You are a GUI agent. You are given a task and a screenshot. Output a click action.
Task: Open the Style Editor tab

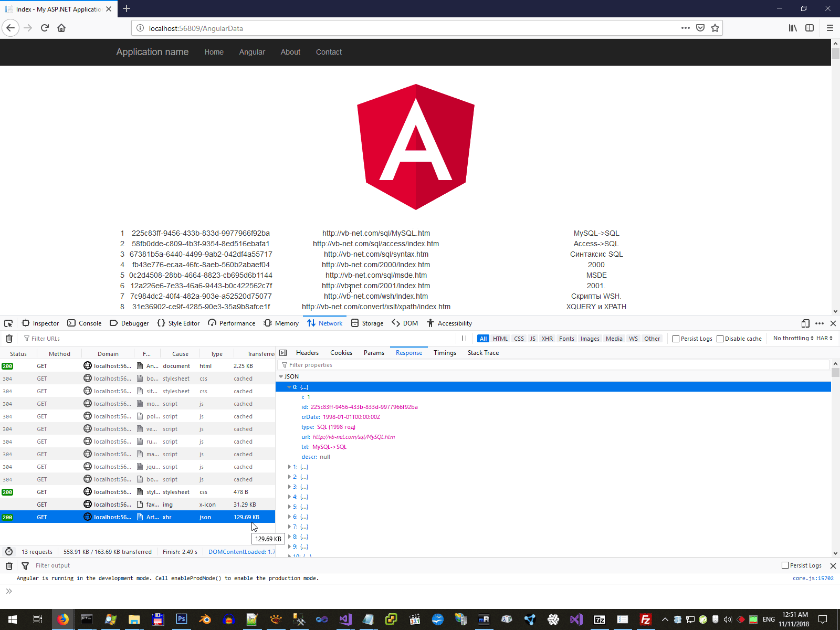tap(178, 323)
